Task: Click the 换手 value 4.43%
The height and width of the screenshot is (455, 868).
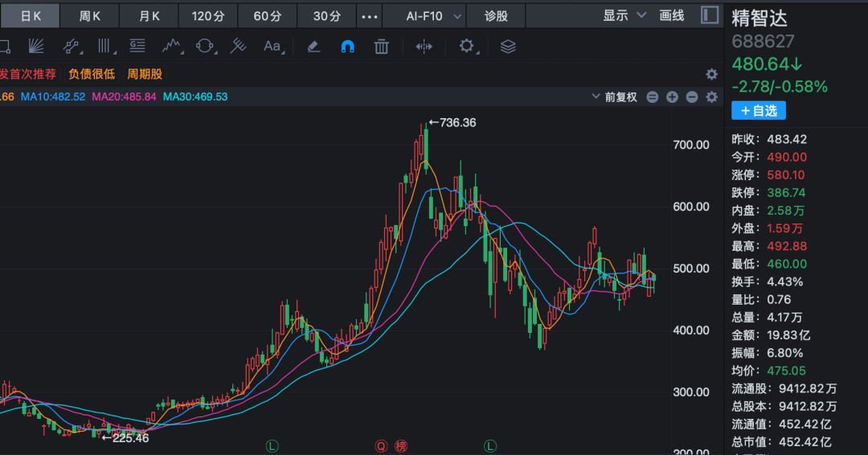Action: [x=785, y=281]
